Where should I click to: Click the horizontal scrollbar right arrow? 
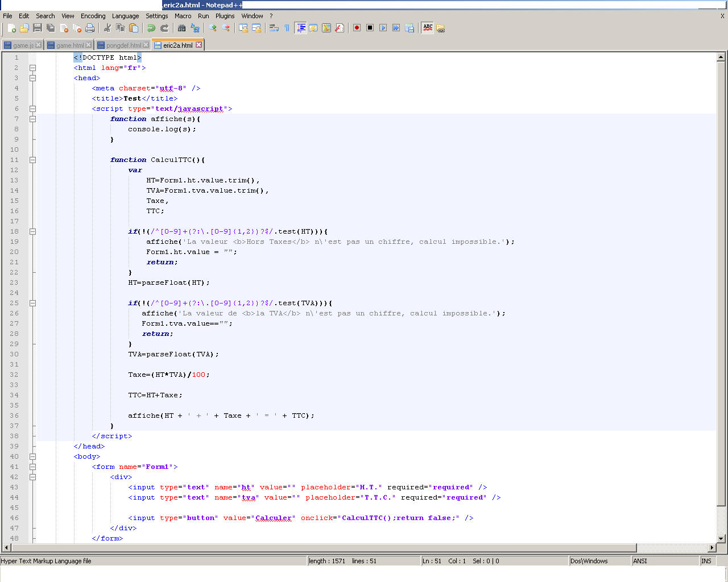point(712,548)
